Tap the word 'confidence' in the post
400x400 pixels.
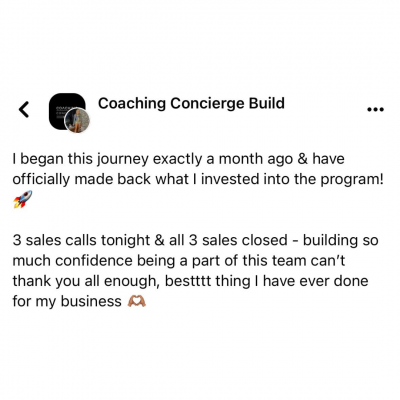[x=94, y=261]
